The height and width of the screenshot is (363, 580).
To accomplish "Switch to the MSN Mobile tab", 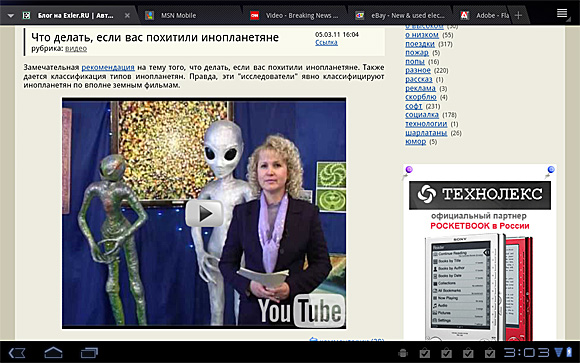I will click(x=178, y=16).
